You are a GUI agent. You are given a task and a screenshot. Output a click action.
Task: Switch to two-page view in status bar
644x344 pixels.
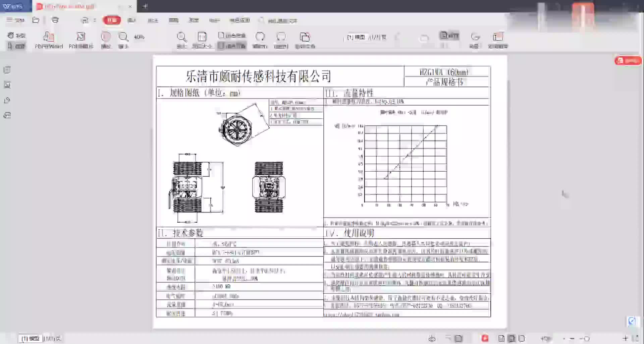pyautogui.click(x=522, y=339)
